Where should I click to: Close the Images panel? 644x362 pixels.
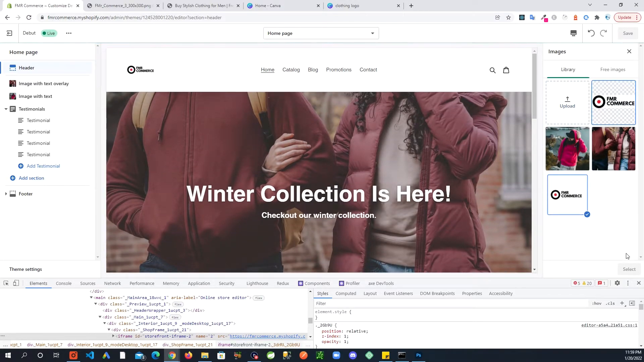[x=629, y=51]
